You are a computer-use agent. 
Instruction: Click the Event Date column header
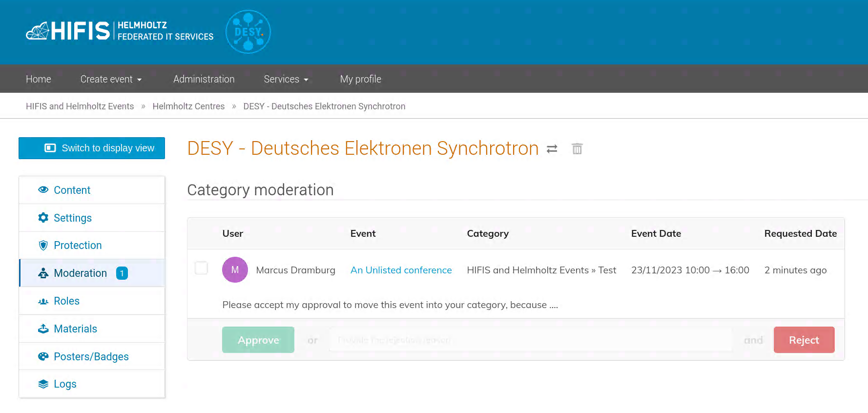click(x=656, y=233)
